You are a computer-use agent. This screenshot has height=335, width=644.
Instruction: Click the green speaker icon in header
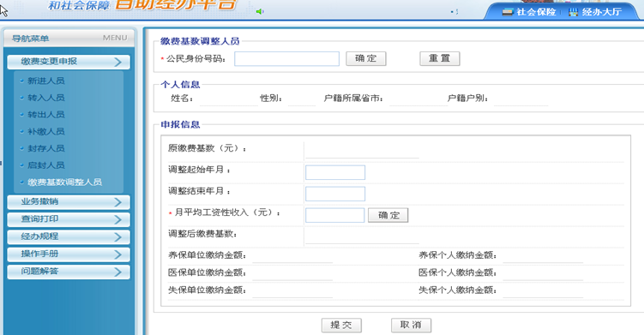point(260,11)
